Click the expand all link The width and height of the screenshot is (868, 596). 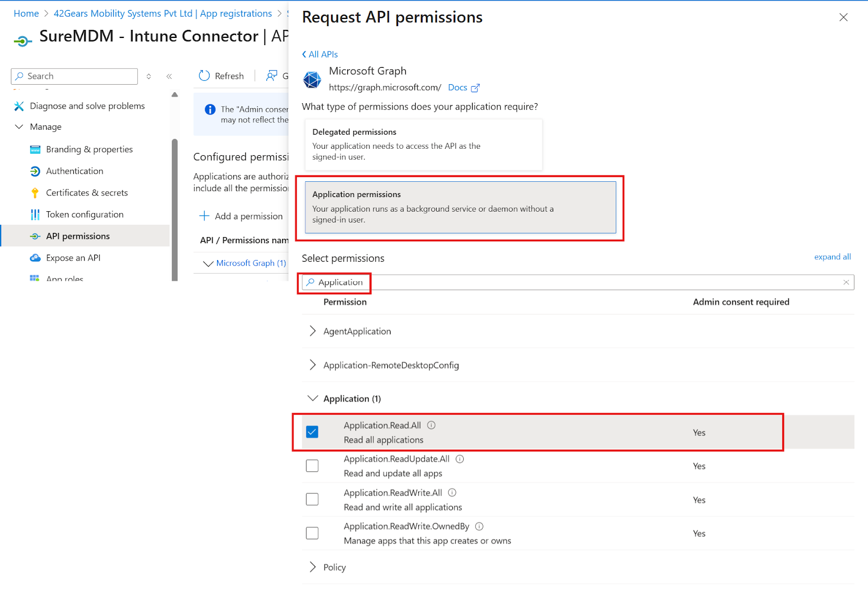tap(832, 257)
